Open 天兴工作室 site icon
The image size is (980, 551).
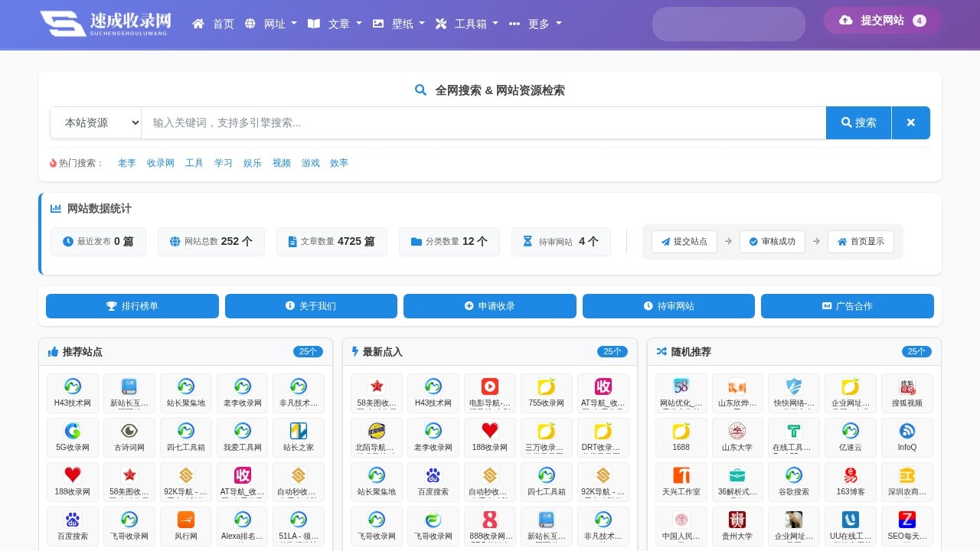pos(681,482)
